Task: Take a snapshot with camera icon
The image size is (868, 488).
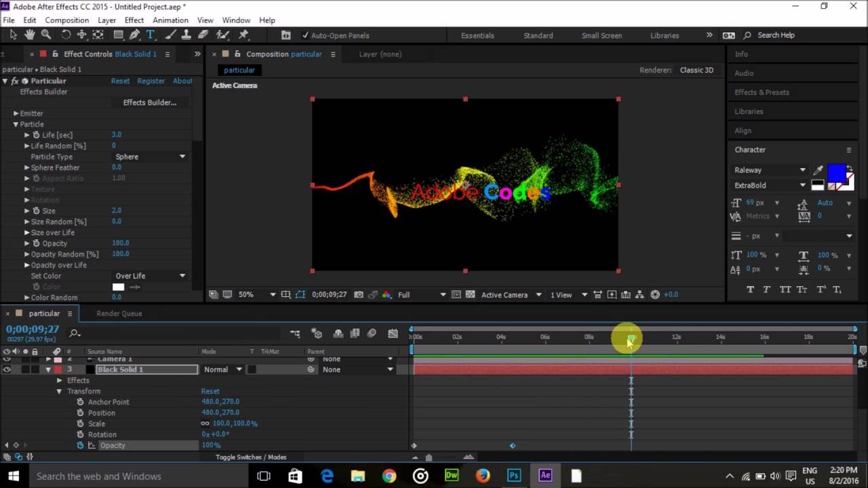Action: tap(359, 295)
